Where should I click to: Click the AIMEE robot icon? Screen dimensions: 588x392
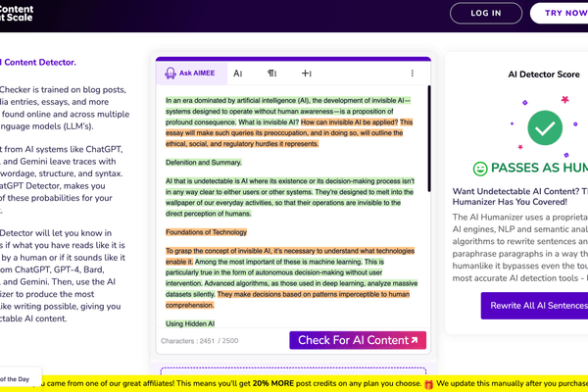tap(171, 73)
